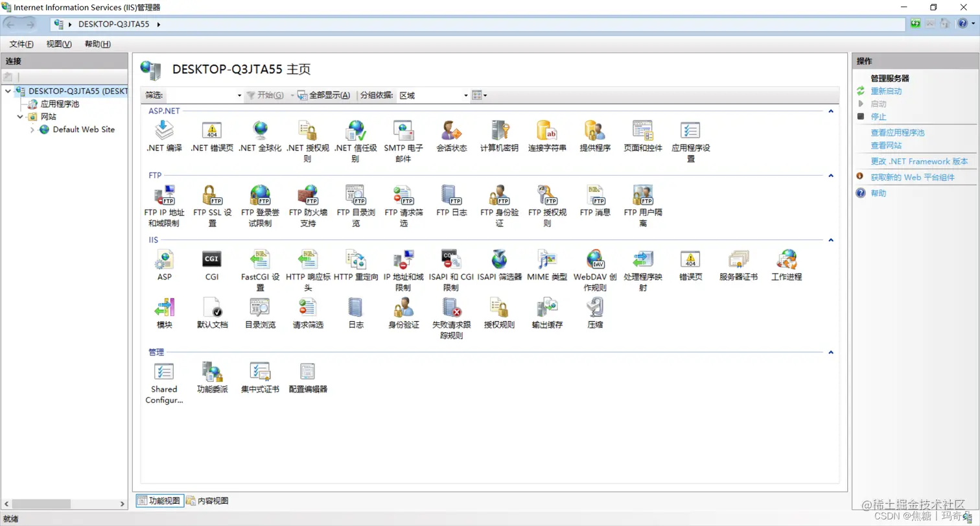
Task: Collapse the FTP group section
Action: click(x=830, y=175)
